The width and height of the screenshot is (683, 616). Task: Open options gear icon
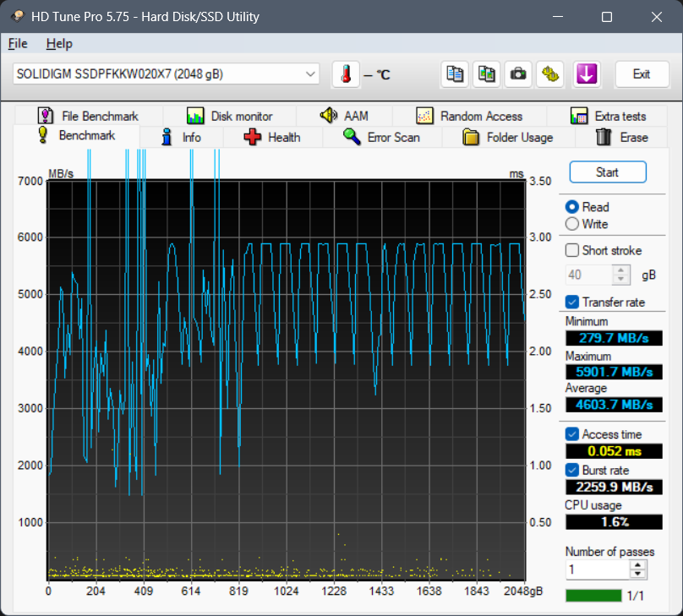pyautogui.click(x=550, y=74)
